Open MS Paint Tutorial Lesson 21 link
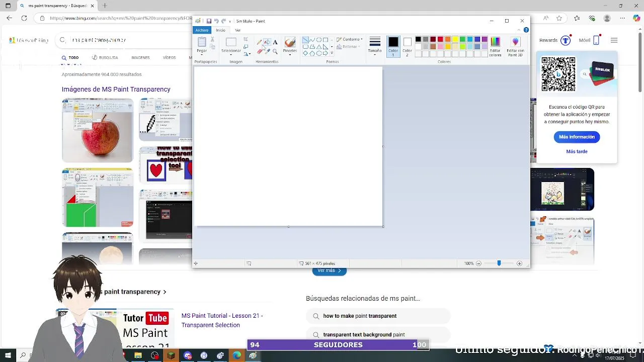This screenshot has height=362, width=644. (222, 320)
